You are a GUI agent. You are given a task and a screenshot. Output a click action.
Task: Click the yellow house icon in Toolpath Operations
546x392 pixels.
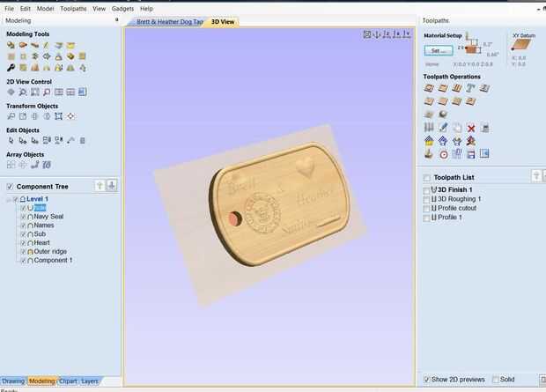click(429, 141)
